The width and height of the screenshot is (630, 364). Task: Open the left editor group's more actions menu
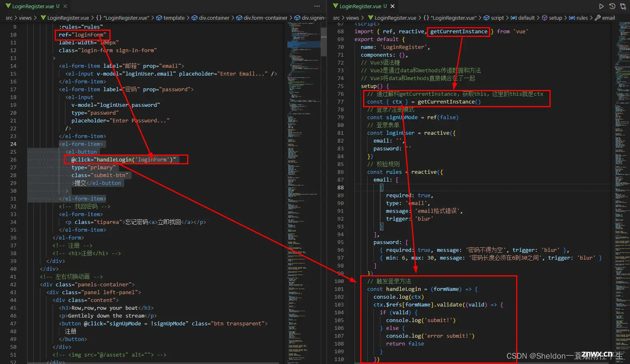pyautogui.click(x=317, y=6)
